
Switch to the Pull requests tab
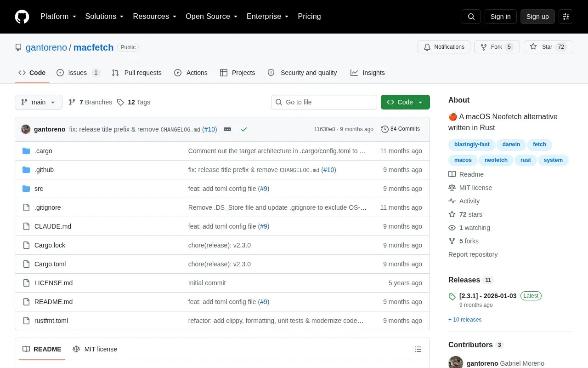pos(136,73)
